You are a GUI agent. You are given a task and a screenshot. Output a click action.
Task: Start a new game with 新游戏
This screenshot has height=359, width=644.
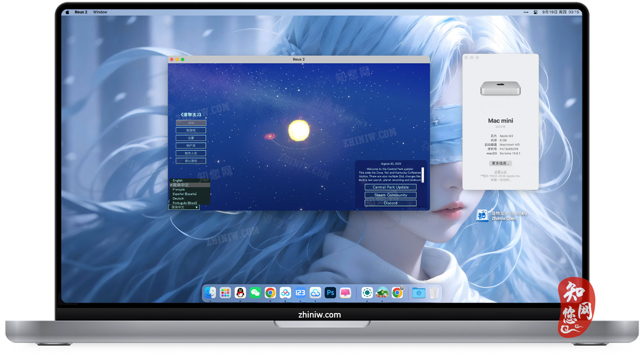[191, 130]
